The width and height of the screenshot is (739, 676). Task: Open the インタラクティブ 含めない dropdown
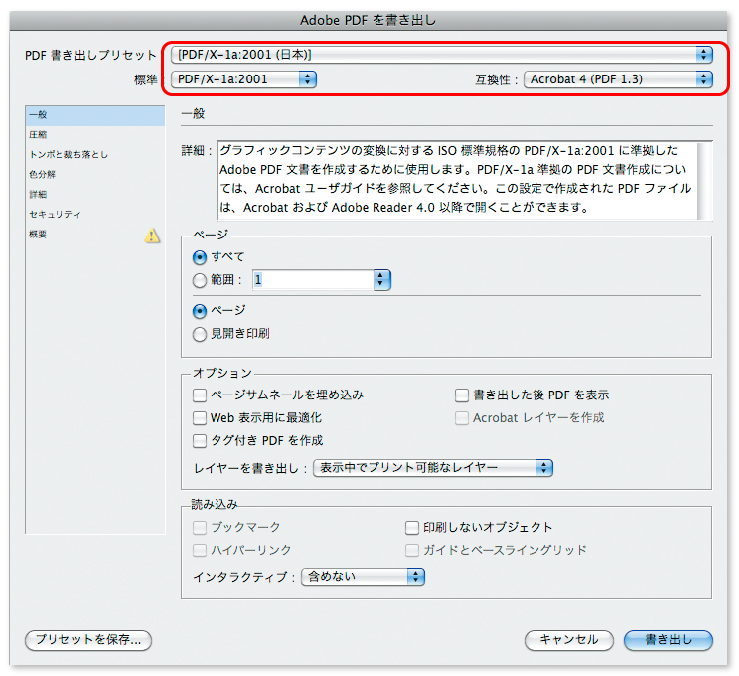(362, 577)
